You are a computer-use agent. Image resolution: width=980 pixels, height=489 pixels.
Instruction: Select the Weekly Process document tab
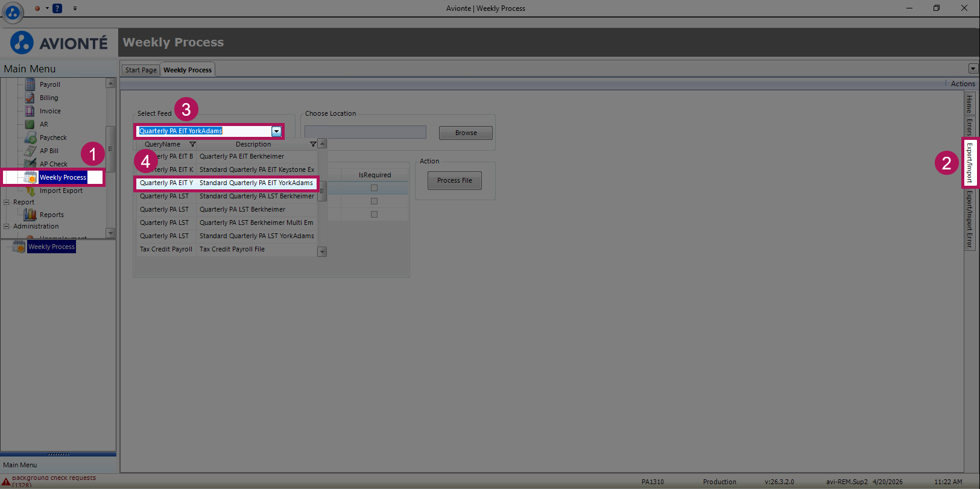[x=188, y=70]
